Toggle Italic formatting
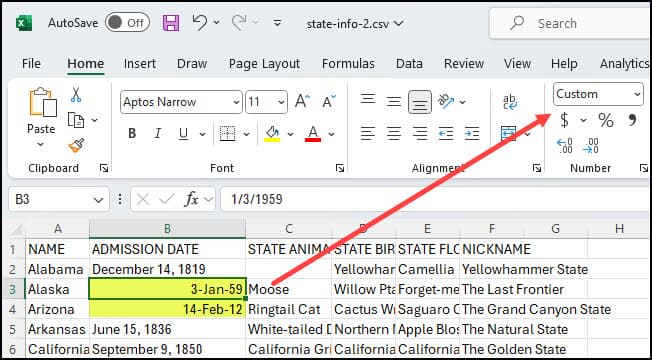The image size is (652, 360). (x=158, y=133)
